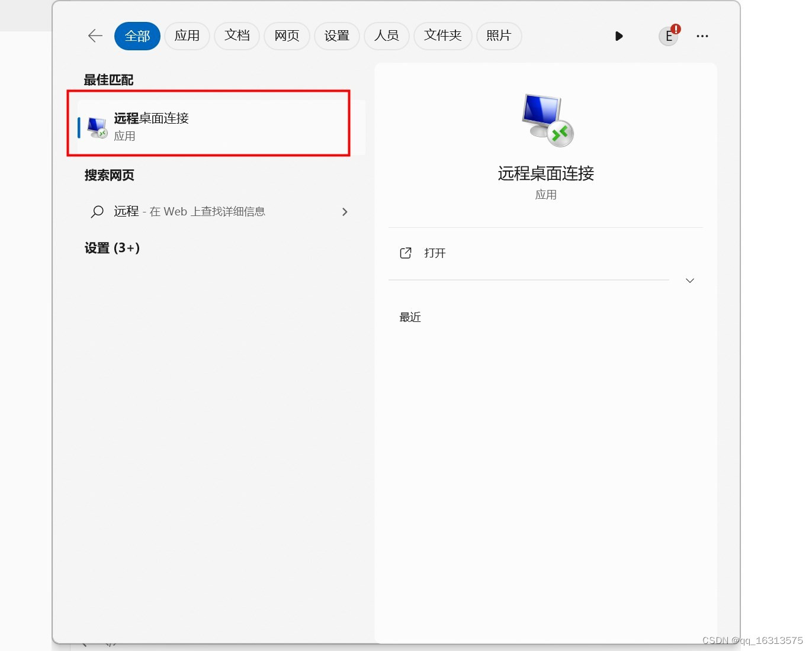Open the 网页 filter tab

(287, 36)
